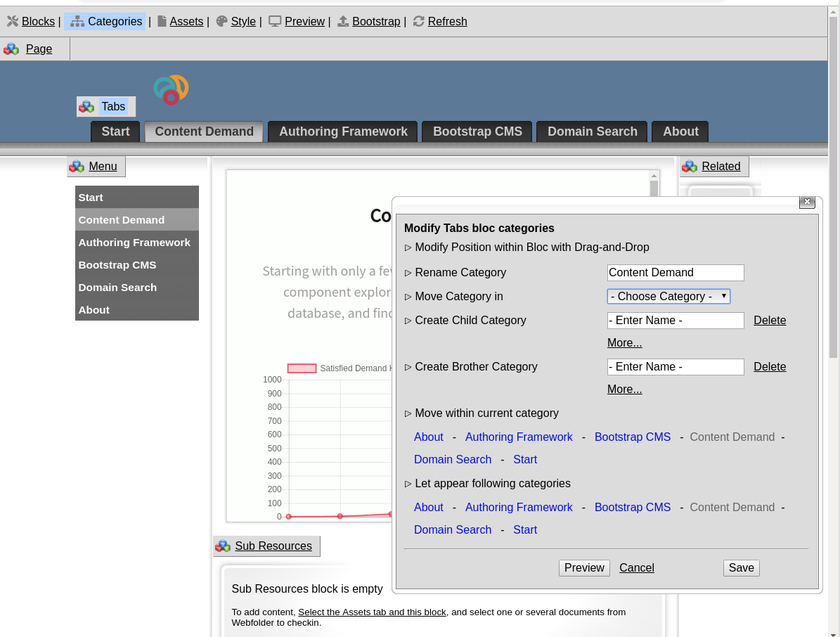Click the Refresh arrows icon
This screenshot has width=840, height=637.
click(419, 21)
